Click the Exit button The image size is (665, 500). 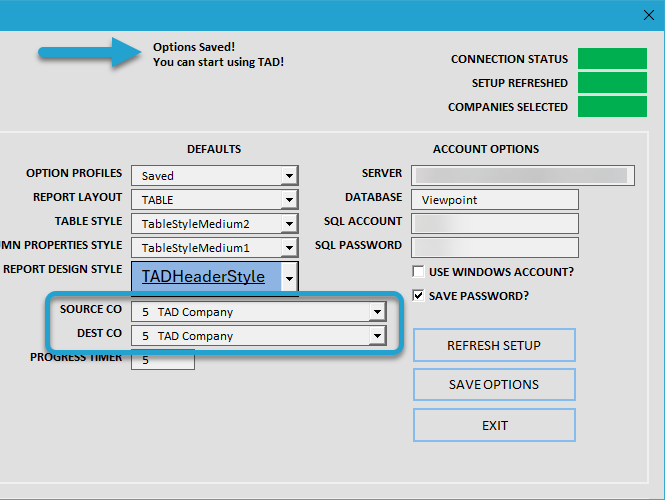pyautogui.click(x=494, y=425)
